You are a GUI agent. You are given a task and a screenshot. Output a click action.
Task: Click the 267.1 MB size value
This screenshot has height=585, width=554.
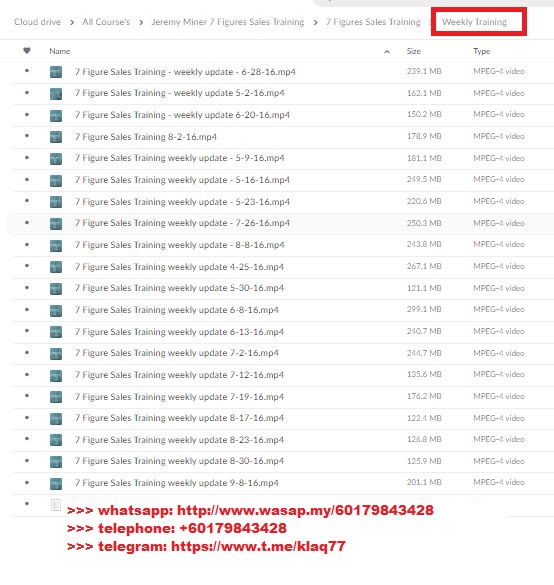point(424,266)
